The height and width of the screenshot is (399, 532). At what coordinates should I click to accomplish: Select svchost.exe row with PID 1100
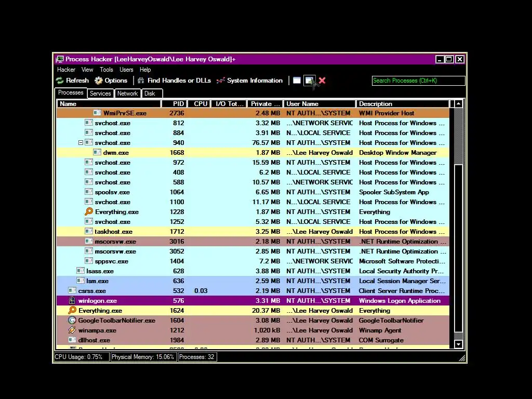click(253, 202)
